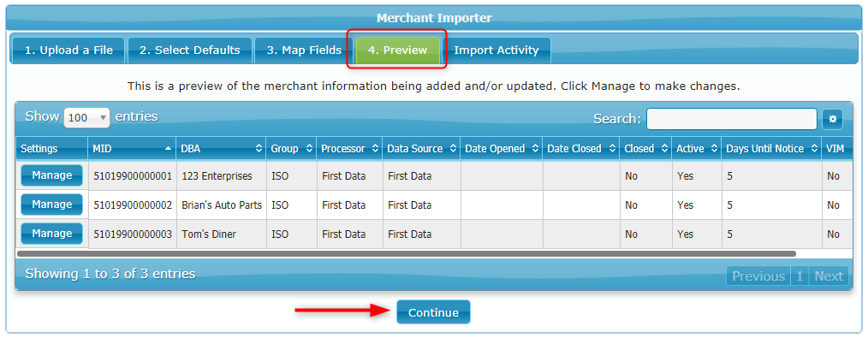Click the horizontal table scrollbar
The width and height of the screenshot is (868, 338).
pyautogui.click(x=407, y=253)
